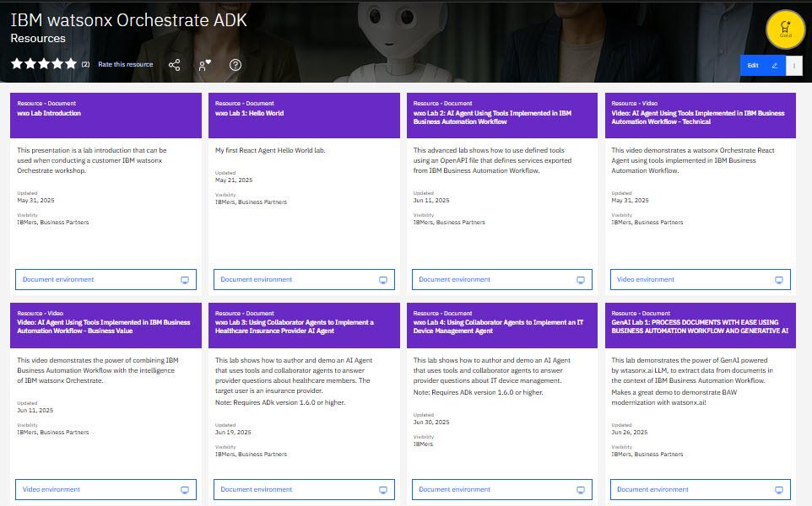Screen dimensions: 812x506
Task: Open Document environment for GenAI Lab 1
Action: pyautogui.click(x=700, y=489)
